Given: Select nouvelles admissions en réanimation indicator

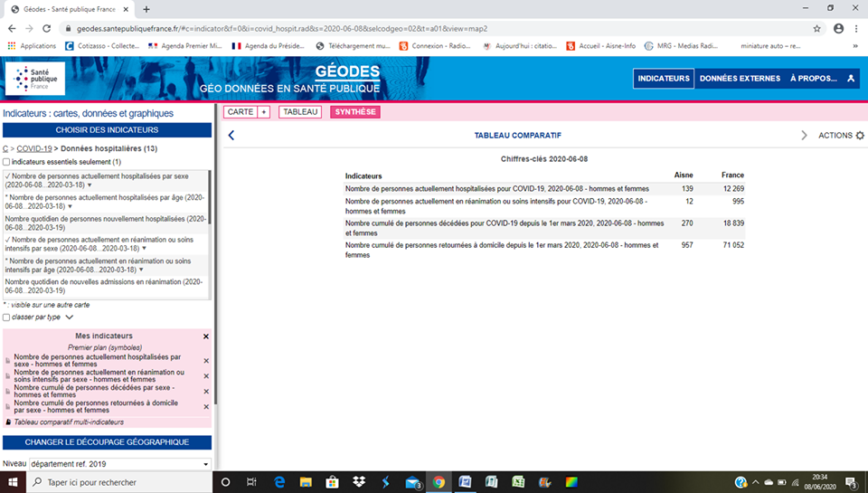Looking at the screenshot, I should point(106,286).
